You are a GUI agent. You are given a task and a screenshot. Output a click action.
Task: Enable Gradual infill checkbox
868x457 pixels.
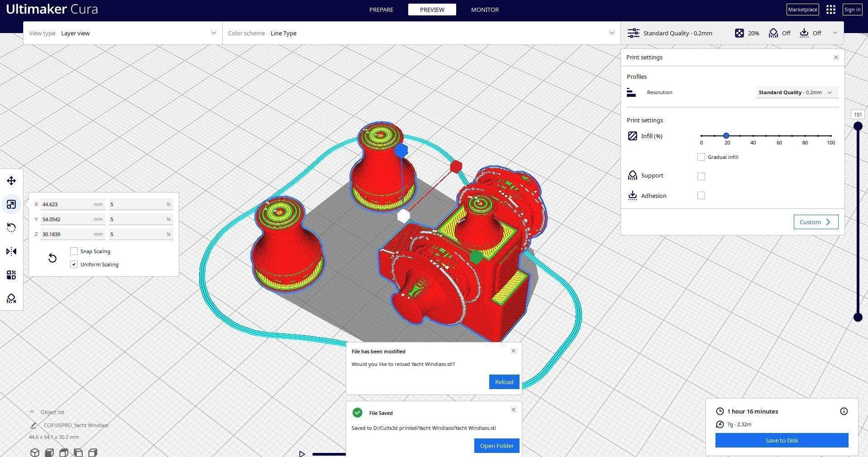701,157
